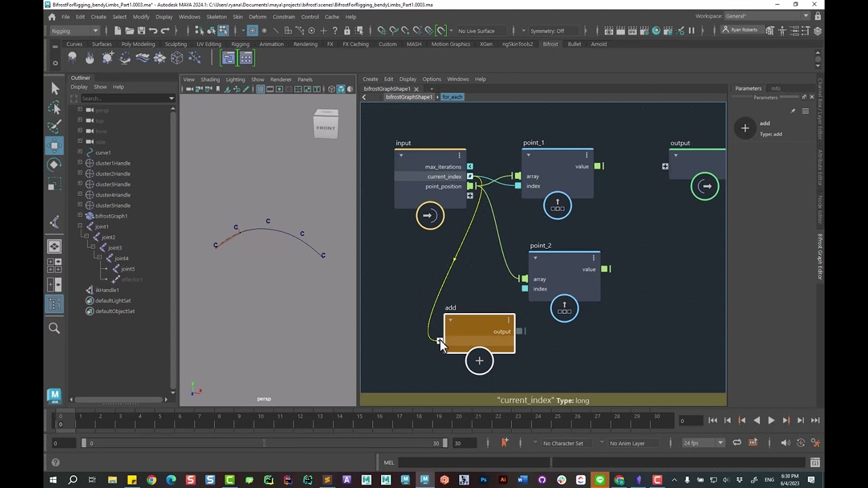Collapse the input node using its arrow
The width and height of the screenshot is (868, 488).
click(401, 155)
